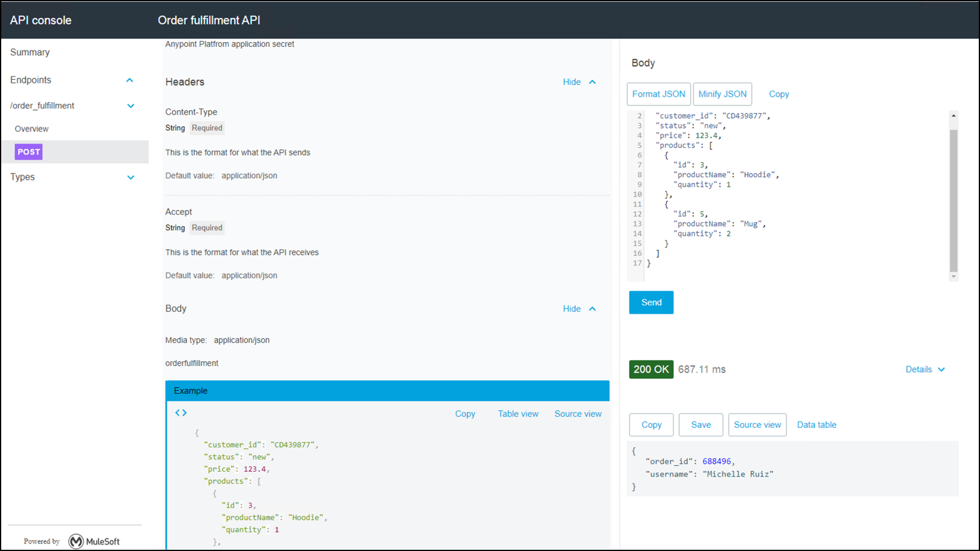Click line 8 "Hoodie" in request body
Image resolution: width=980 pixels, height=551 pixels.
pos(757,175)
